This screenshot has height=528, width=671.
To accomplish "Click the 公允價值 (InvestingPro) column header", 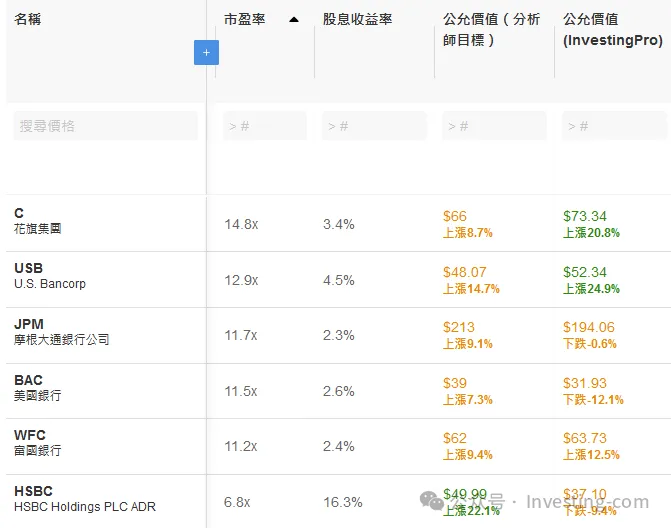I will pos(612,30).
